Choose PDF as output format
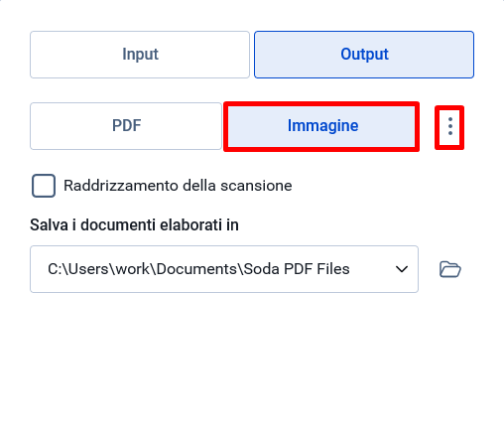 click(126, 126)
